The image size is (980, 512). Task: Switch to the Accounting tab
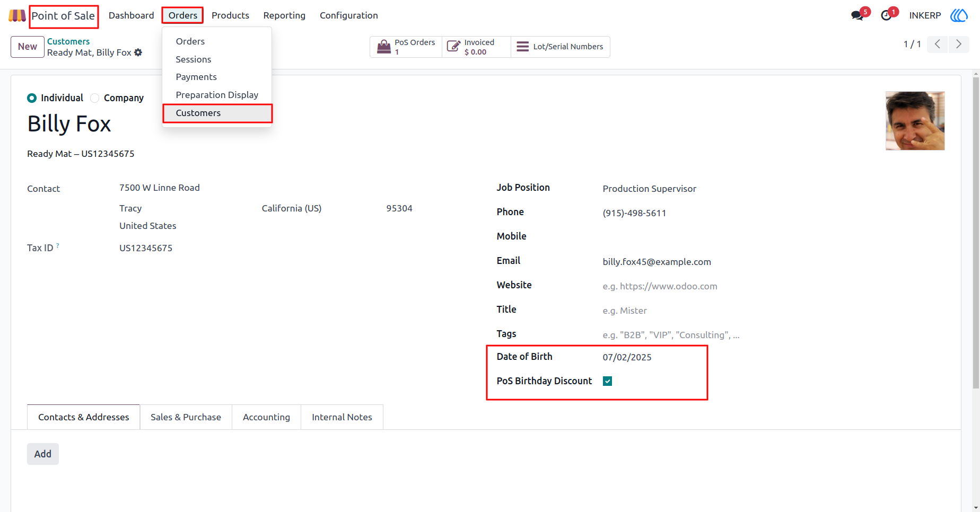pos(266,417)
